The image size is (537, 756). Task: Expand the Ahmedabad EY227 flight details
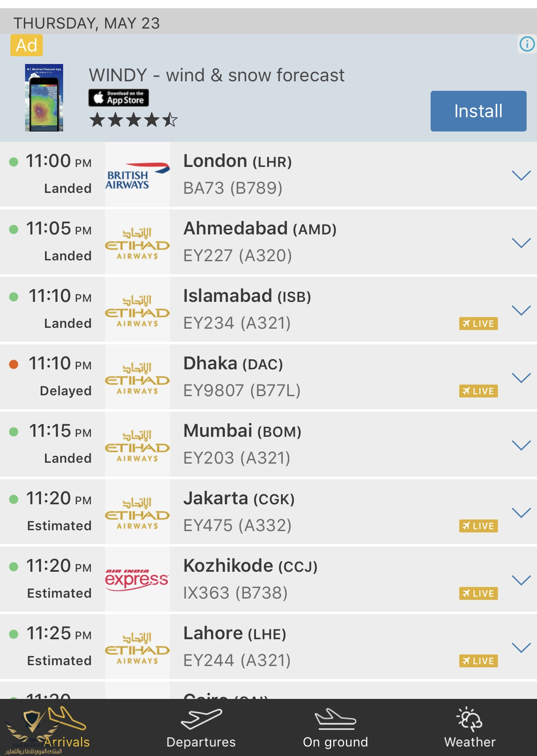tap(521, 243)
